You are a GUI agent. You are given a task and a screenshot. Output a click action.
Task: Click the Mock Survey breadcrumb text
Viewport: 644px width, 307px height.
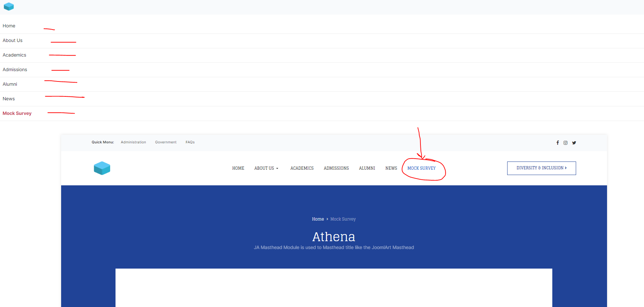(x=343, y=219)
